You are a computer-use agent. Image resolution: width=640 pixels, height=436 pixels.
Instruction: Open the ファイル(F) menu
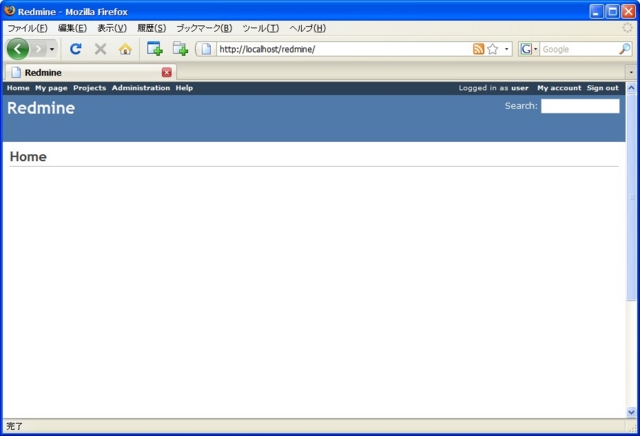pyautogui.click(x=28, y=28)
